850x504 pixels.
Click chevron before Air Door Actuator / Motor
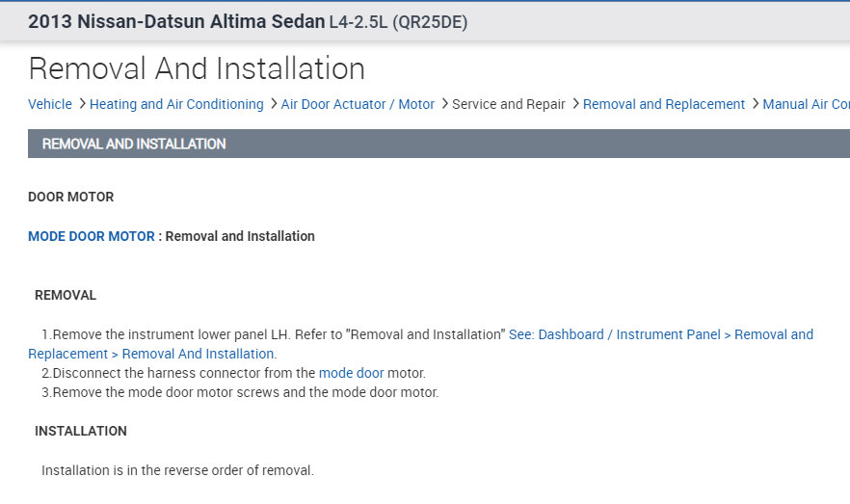273,104
